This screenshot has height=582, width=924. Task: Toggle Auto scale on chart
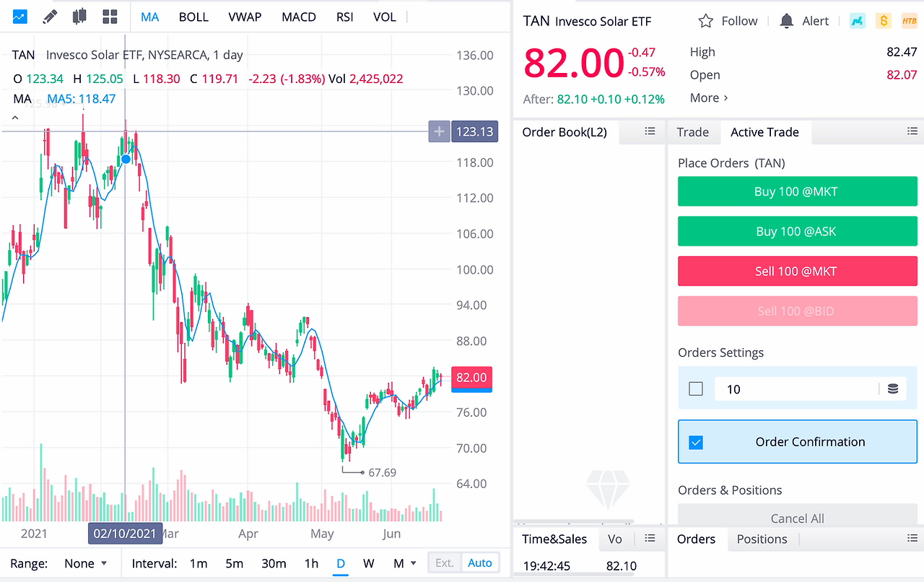480,563
